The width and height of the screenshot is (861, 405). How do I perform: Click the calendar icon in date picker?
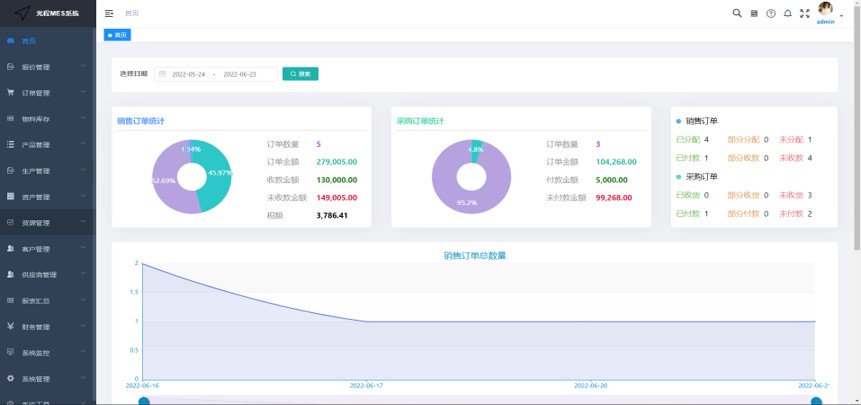click(x=162, y=74)
